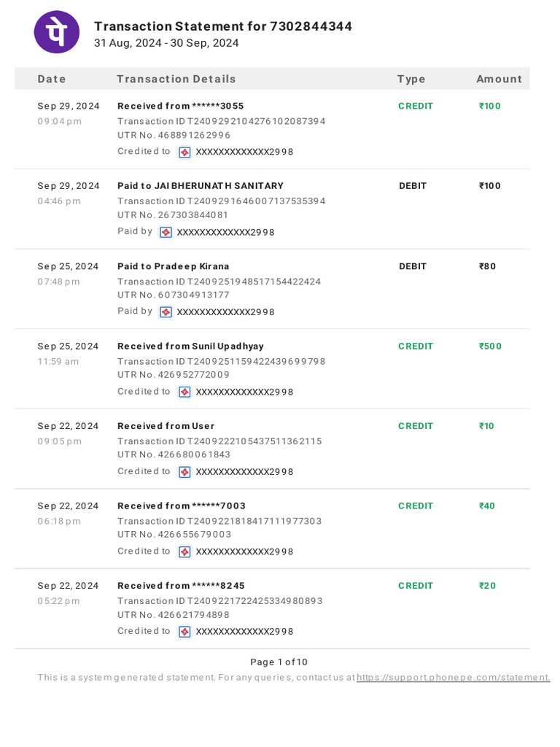The image size is (560, 747).
Task: Click bank icon in Pradeep Kirana payment
Action: coord(166,312)
